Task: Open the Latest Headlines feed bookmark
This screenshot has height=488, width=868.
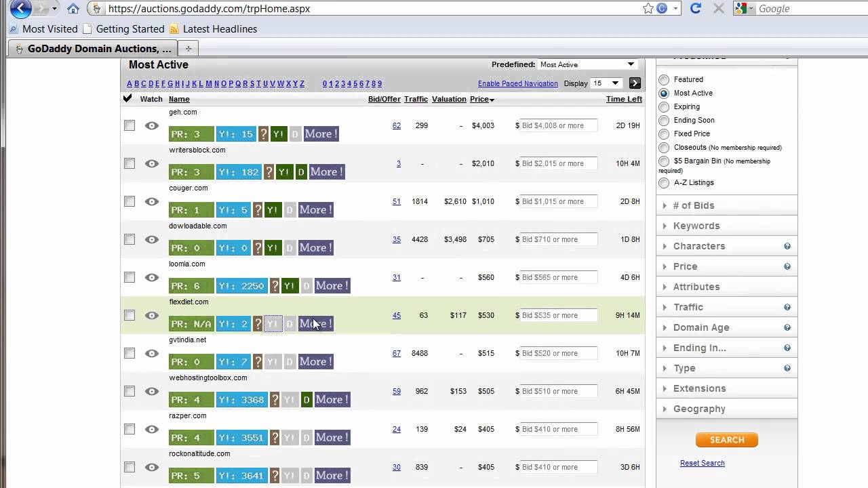Action: pyautogui.click(x=213, y=28)
